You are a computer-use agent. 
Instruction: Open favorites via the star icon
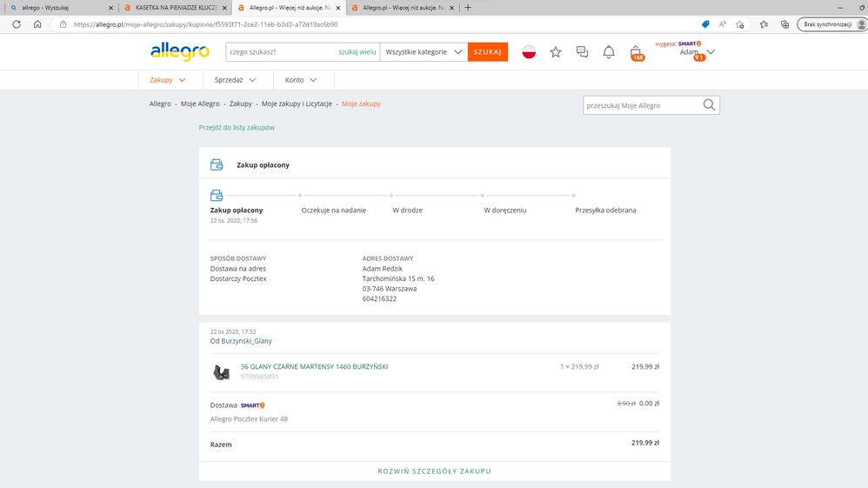tap(556, 52)
